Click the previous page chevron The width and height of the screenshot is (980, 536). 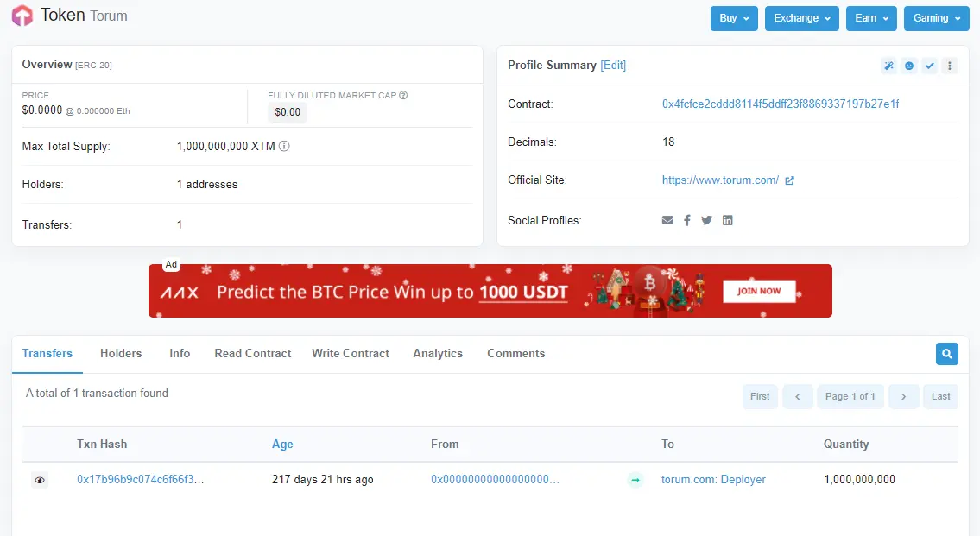[x=798, y=396]
